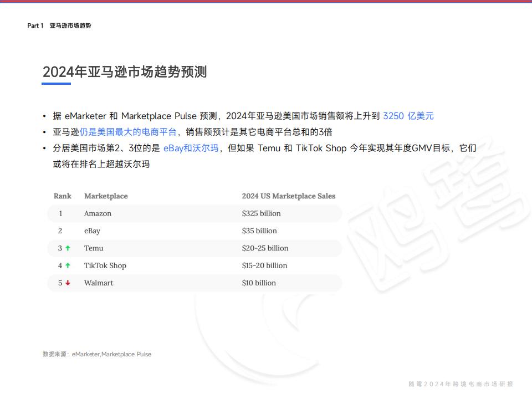Click rank number "1" in the Amazon row
The image size is (532, 399).
tap(60, 213)
